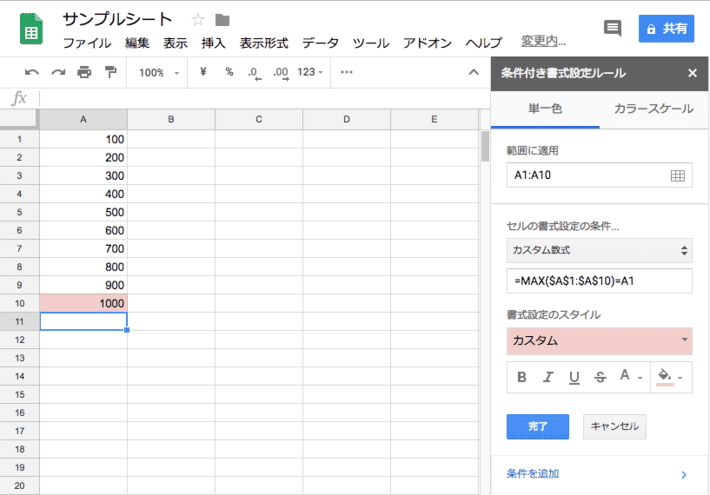This screenshot has height=495, width=710.
Task: Click the print icon
Action: pyautogui.click(x=84, y=72)
